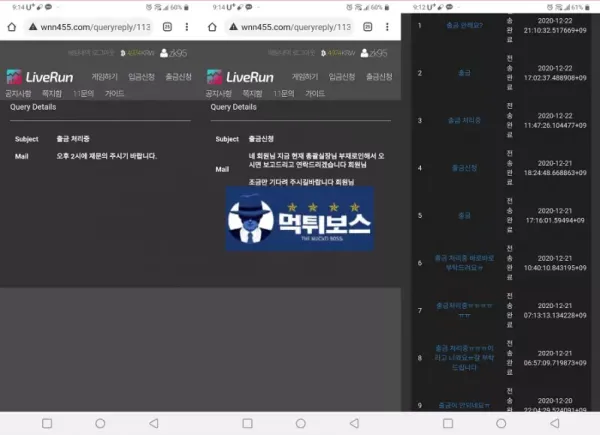Click LiveRun logo on 출금 처리중 subject page
600x435 pixels.
(40, 77)
